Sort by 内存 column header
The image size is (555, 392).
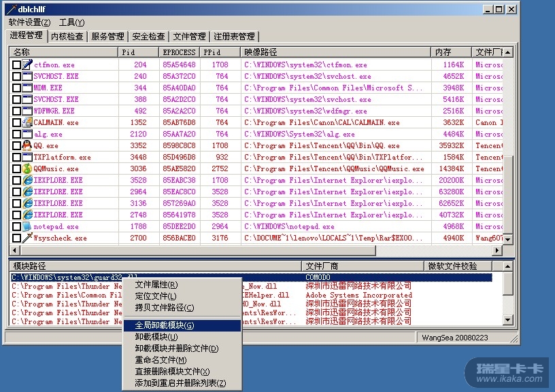pos(452,52)
